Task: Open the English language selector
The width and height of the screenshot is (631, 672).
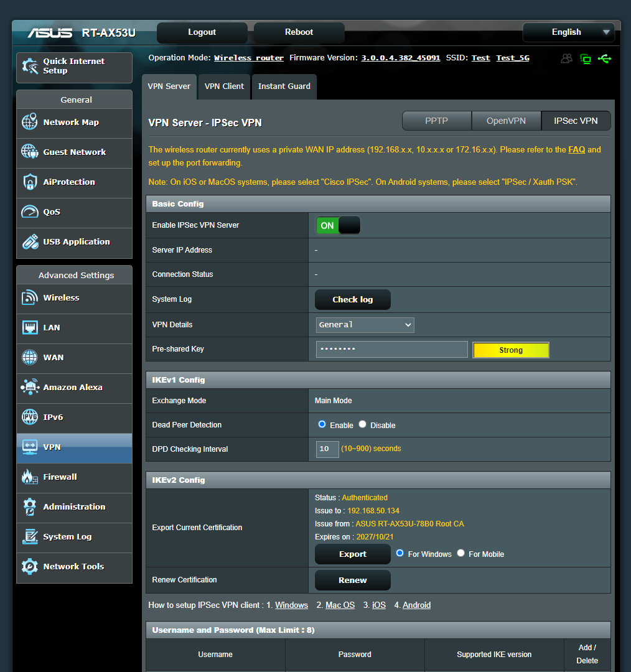Action: coord(568,32)
